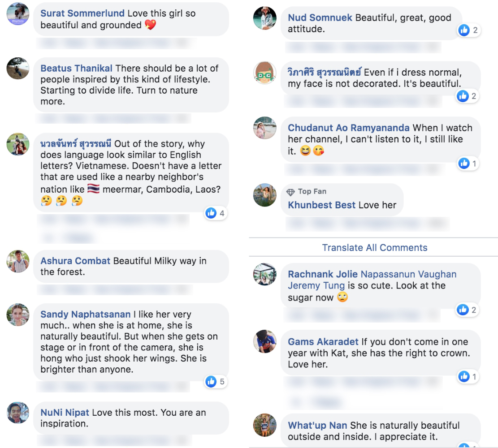
Task: View likes on the Vietnamese language comment
Action: [x=216, y=214]
